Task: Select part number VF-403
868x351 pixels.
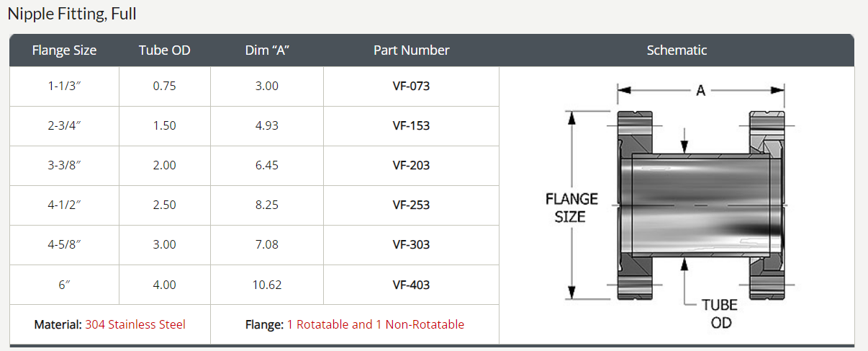Action: pyautogui.click(x=411, y=285)
